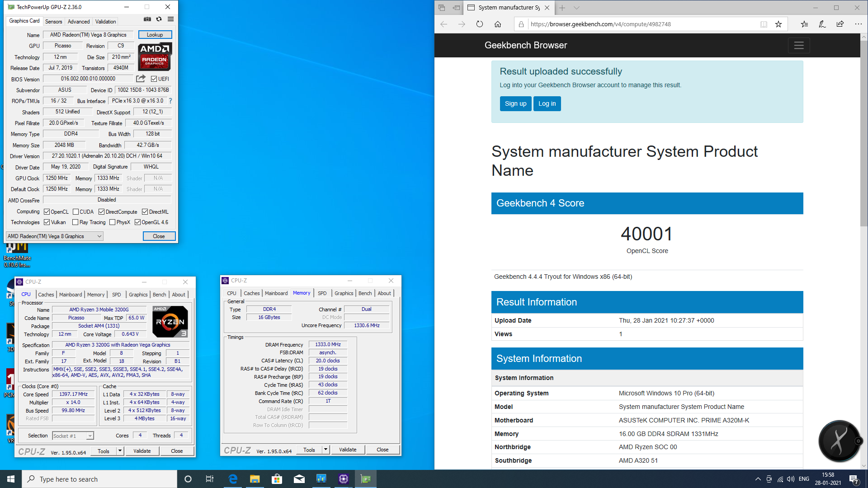This screenshot has width=868, height=488.
Task: Open Mail app from taskbar
Action: click(x=299, y=479)
